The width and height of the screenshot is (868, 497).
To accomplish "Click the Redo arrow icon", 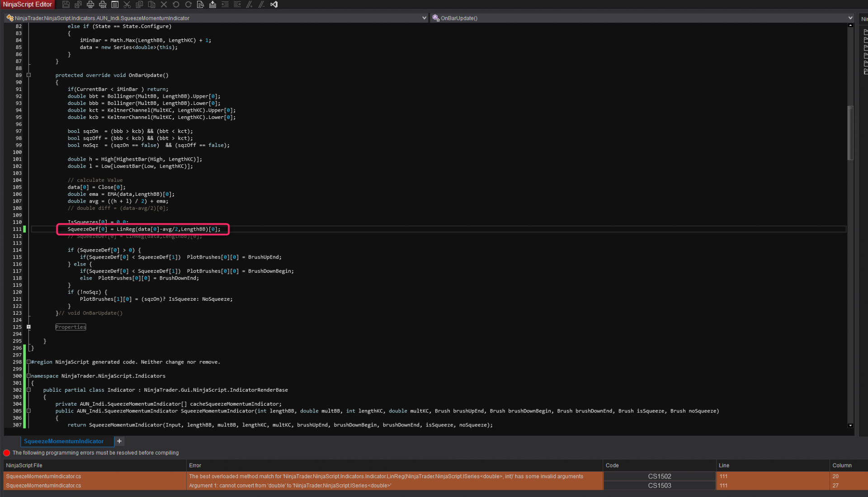I will pos(188,5).
